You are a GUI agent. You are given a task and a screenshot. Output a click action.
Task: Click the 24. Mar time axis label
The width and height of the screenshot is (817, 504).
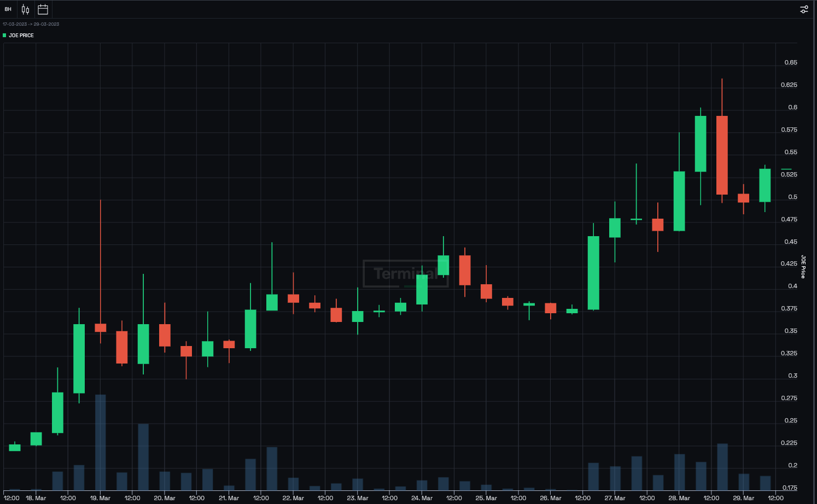point(422,498)
